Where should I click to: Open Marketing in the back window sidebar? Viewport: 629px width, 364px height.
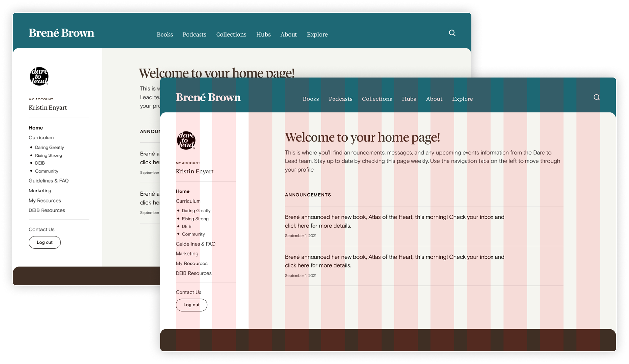point(40,191)
